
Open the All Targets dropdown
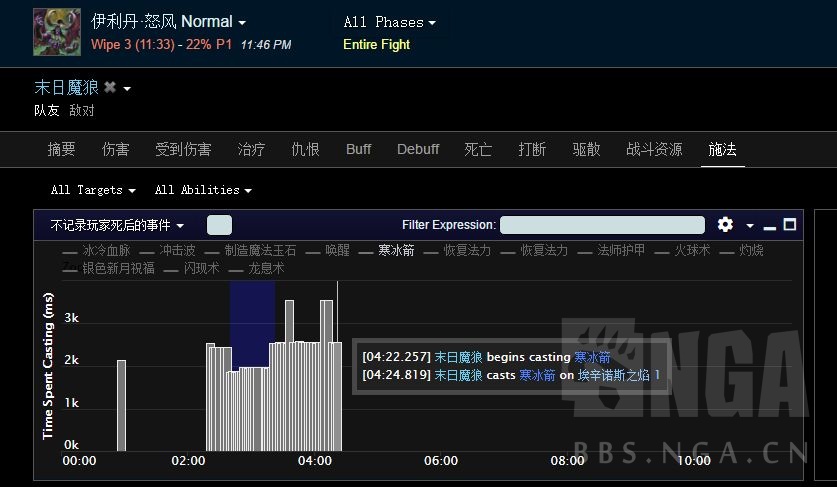pos(93,190)
